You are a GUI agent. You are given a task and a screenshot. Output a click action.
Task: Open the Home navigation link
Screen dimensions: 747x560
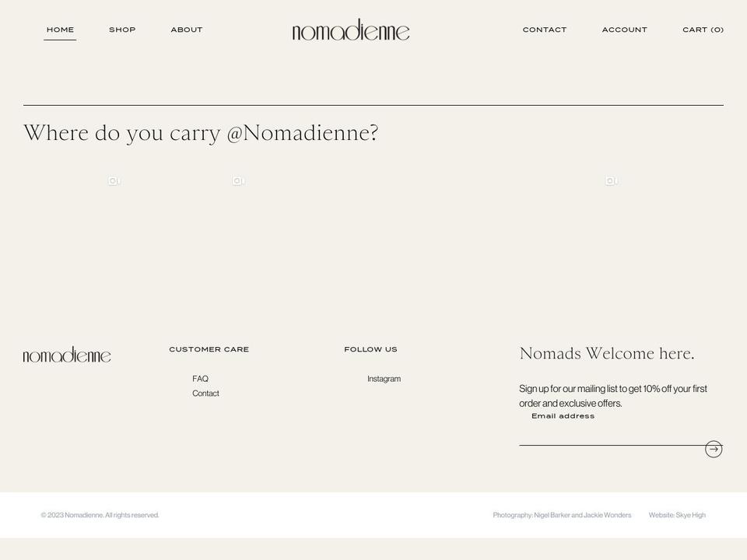pyautogui.click(x=60, y=30)
